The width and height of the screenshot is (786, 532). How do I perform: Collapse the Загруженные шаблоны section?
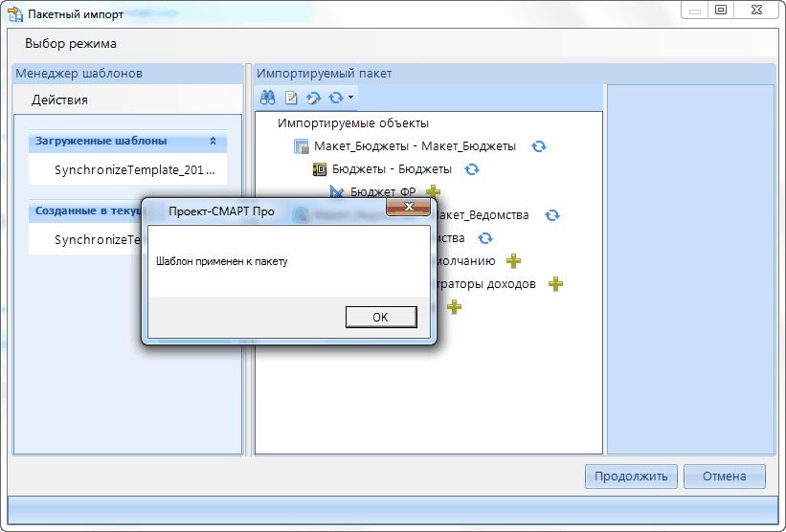(213, 142)
